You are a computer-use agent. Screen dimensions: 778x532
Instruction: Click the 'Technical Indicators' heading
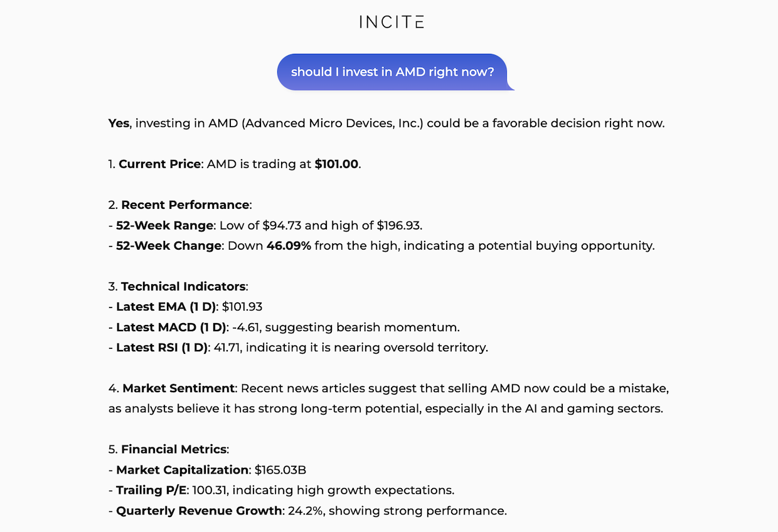[x=183, y=286]
